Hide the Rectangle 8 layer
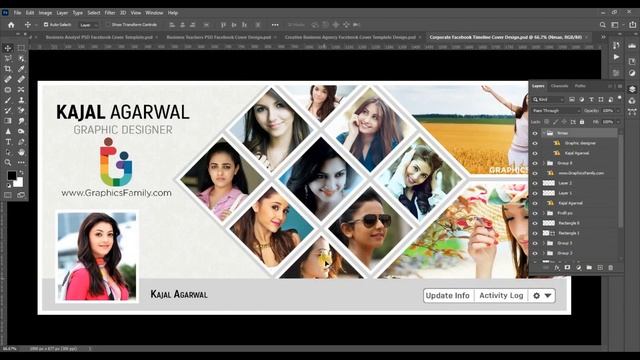640x360 pixels. tap(535, 223)
